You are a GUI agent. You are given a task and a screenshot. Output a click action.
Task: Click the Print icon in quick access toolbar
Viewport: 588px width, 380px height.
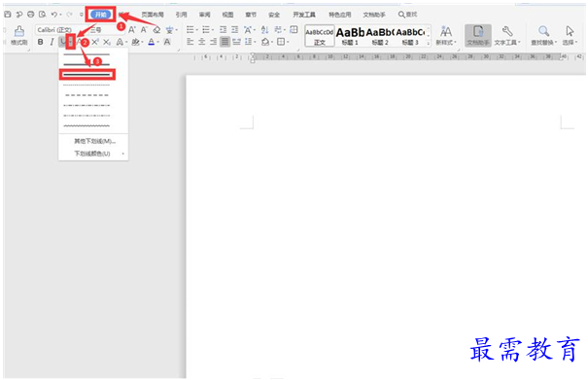(x=31, y=15)
